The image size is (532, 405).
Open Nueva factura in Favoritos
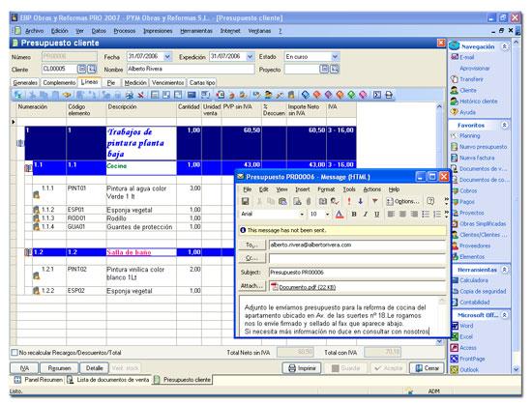477,158
